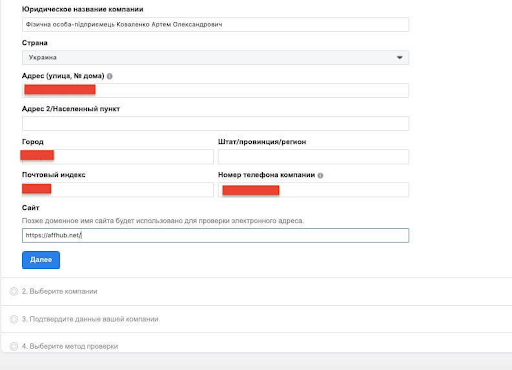Select step 3 Подтвердите данные circle

tap(14, 319)
